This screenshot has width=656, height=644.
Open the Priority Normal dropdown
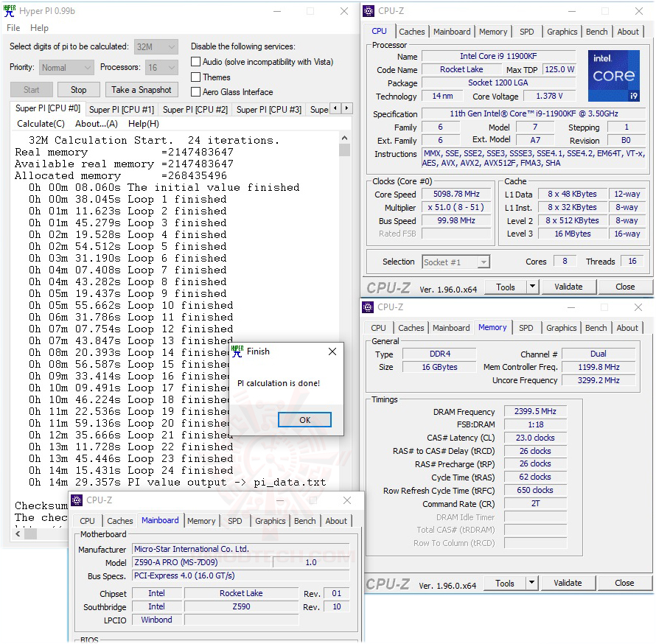point(66,67)
